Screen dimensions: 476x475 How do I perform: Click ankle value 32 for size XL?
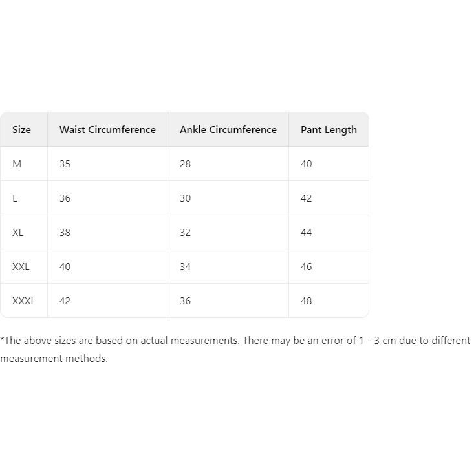coord(186,233)
